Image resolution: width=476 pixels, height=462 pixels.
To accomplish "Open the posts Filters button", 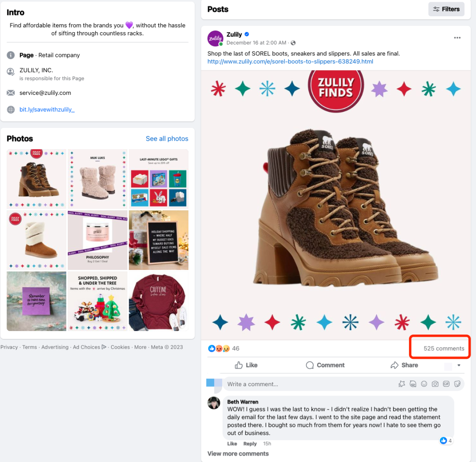I will point(446,9).
